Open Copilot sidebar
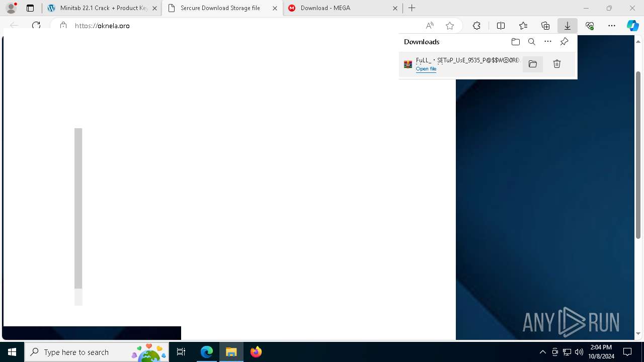The width and height of the screenshot is (644, 362). click(x=632, y=26)
